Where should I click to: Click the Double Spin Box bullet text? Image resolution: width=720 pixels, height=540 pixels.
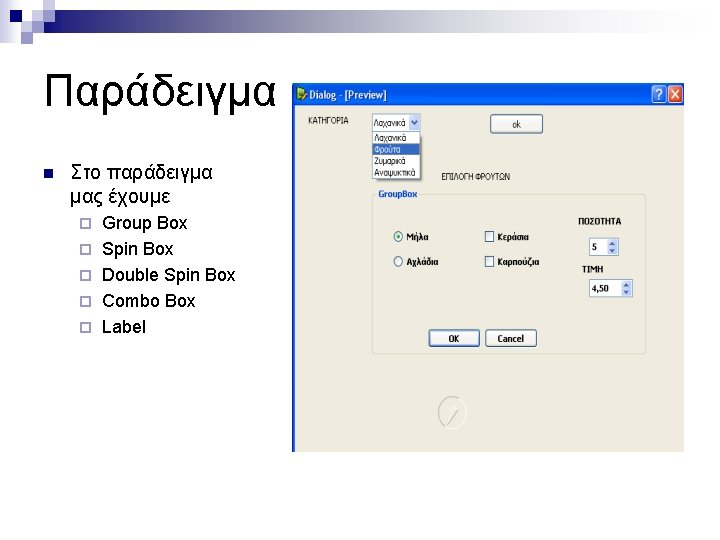tap(169, 275)
